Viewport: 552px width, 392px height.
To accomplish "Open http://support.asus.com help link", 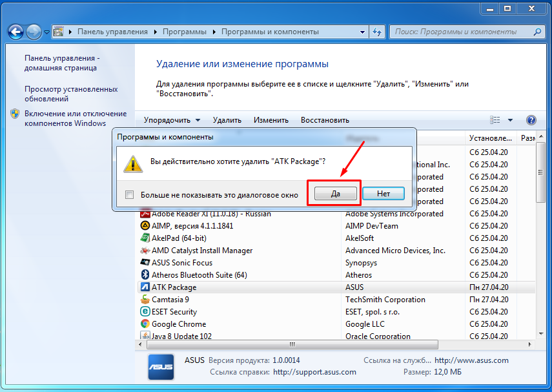I will pos(314,372).
